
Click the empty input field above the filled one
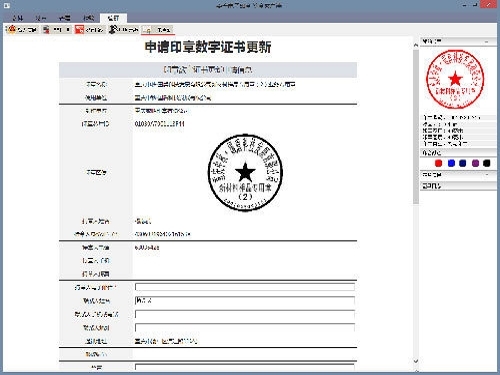click(245, 287)
